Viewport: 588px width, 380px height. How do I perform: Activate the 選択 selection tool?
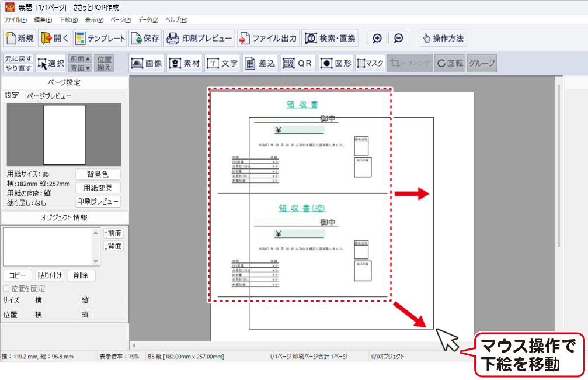coord(51,63)
